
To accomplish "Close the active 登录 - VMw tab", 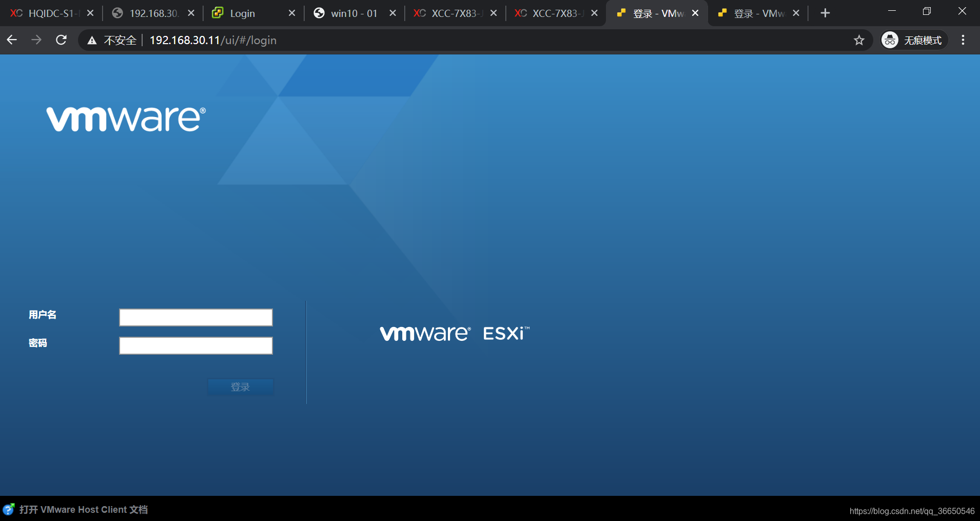I will 695,13.
